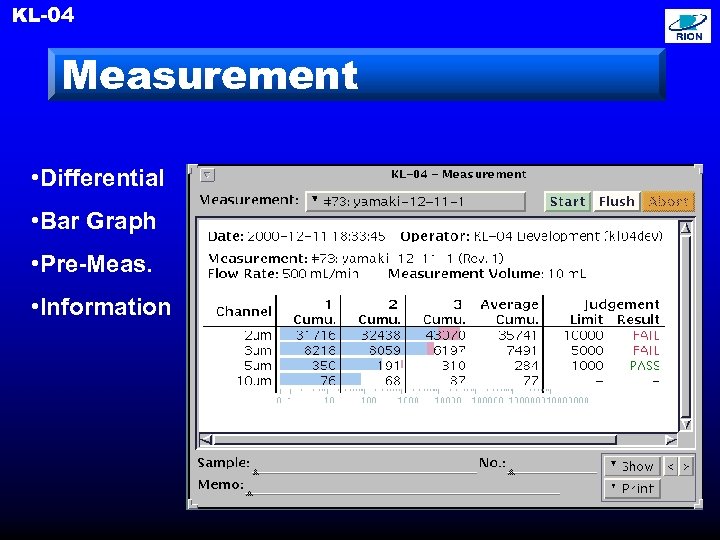Click the Flush button

coord(616,202)
